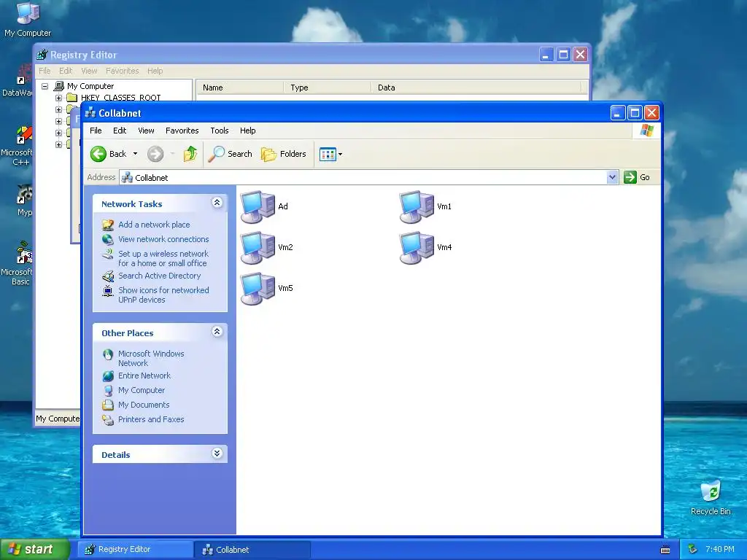Viewport: 747px width, 560px height.
Task: Click the My Documents folder icon
Action: (x=108, y=405)
